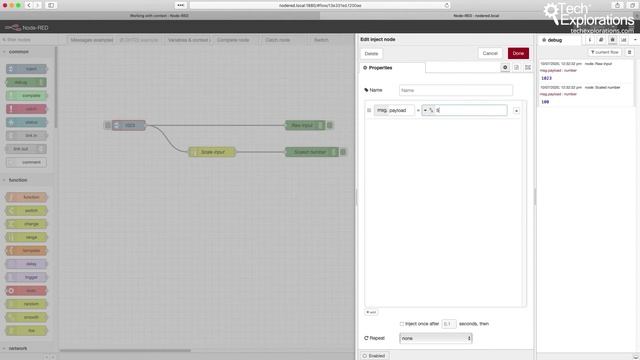
Task: Trigger the 1023 inject node button
Action: click(107, 125)
